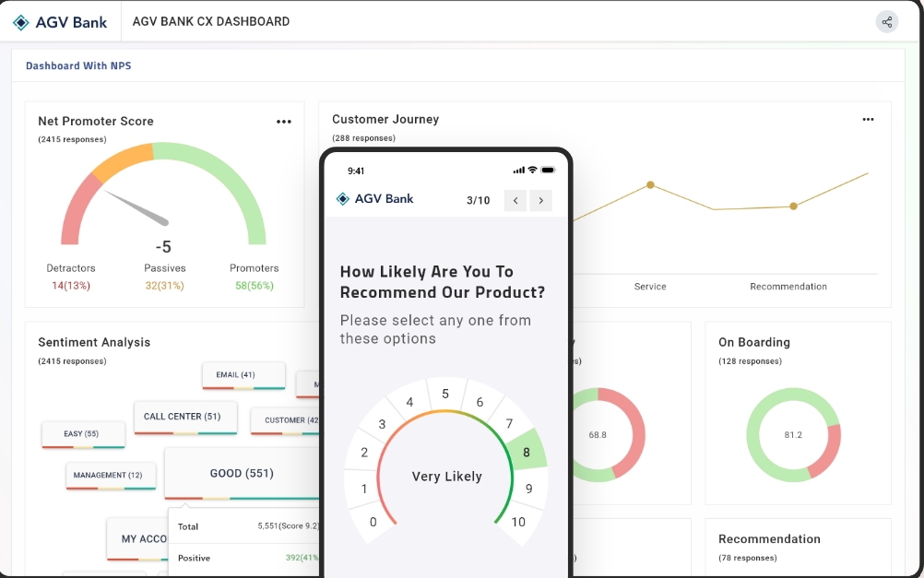Click the AGV Bank logo inside phone survey

[342, 199]
